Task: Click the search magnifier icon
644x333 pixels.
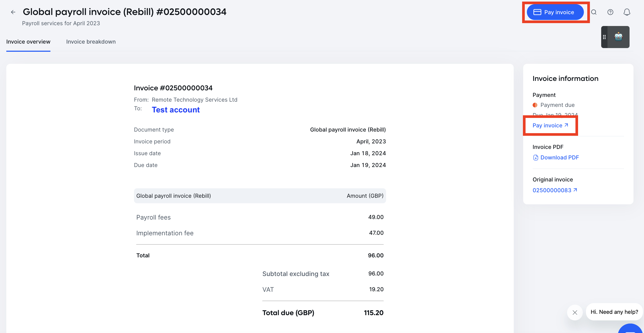Action: point(594,12)
